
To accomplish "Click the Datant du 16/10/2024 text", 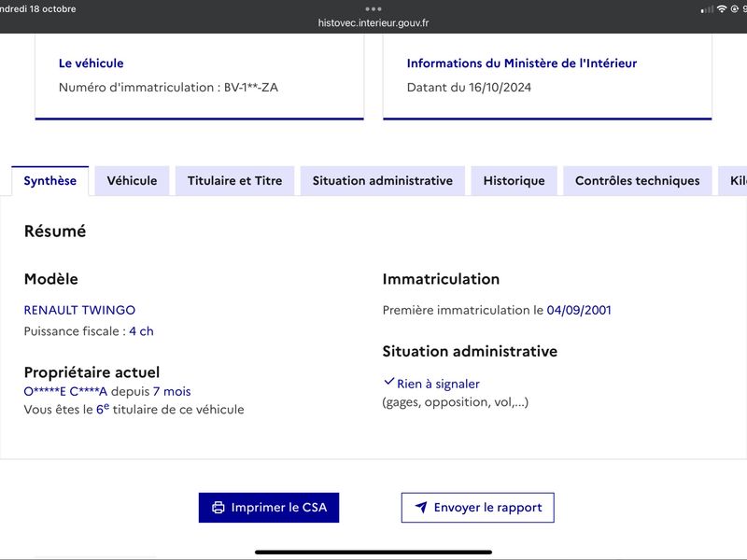I will tap(469, 88).
